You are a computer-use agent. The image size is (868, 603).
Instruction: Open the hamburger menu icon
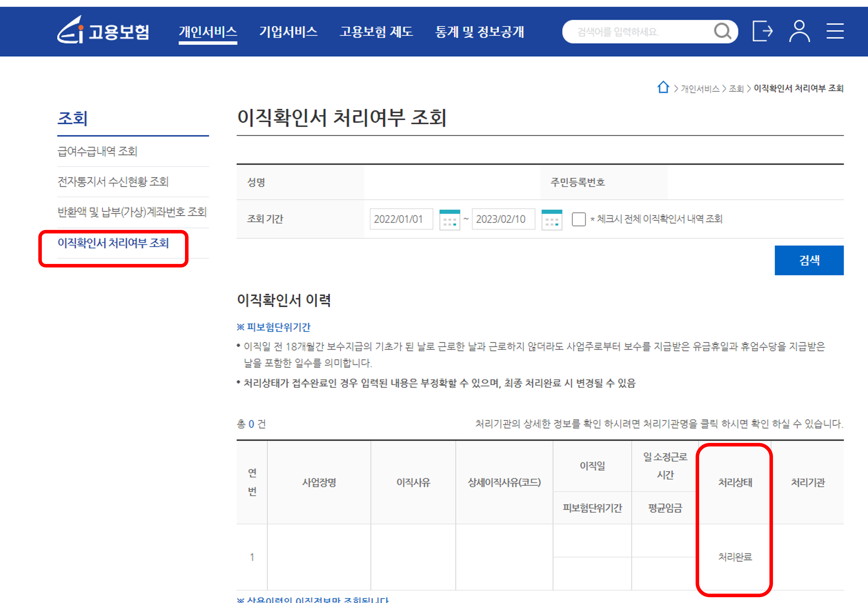coord(835,31)
